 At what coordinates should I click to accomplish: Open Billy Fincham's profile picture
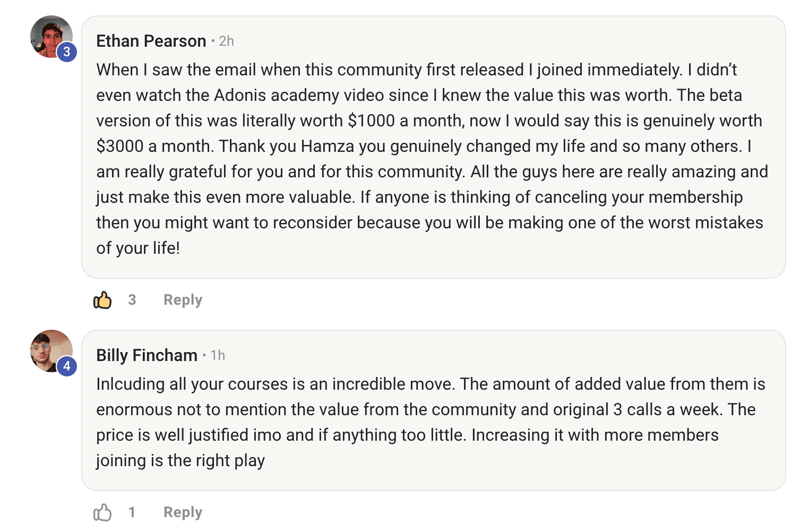51,351
